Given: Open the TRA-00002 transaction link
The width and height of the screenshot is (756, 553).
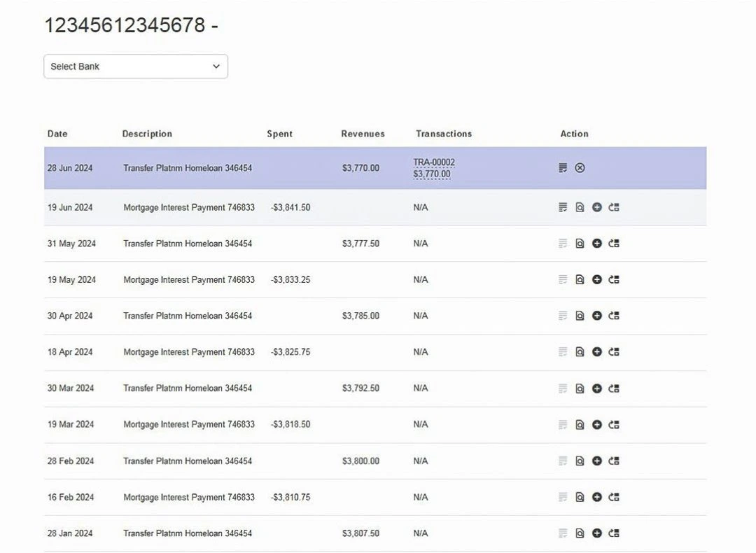Looking at the screenshot, I should tap(434, 162).
